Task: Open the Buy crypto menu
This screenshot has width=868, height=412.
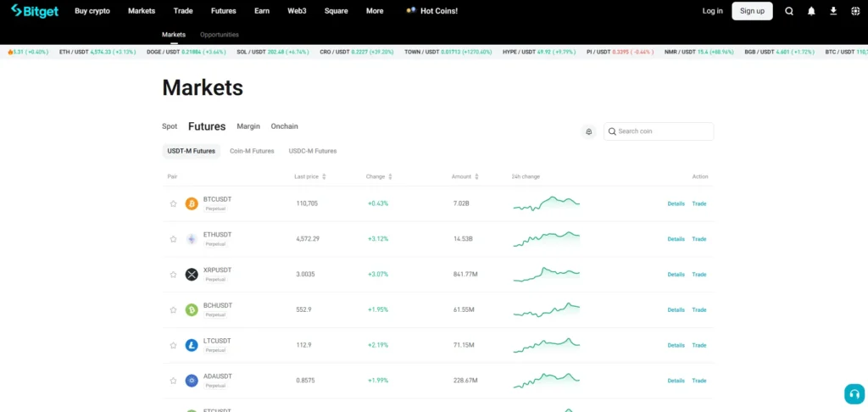Action: [x=92, y=11]
